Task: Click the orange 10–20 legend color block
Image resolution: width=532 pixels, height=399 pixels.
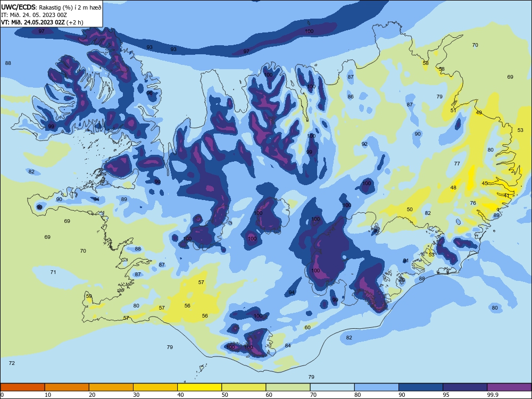Action: [67, 387]
